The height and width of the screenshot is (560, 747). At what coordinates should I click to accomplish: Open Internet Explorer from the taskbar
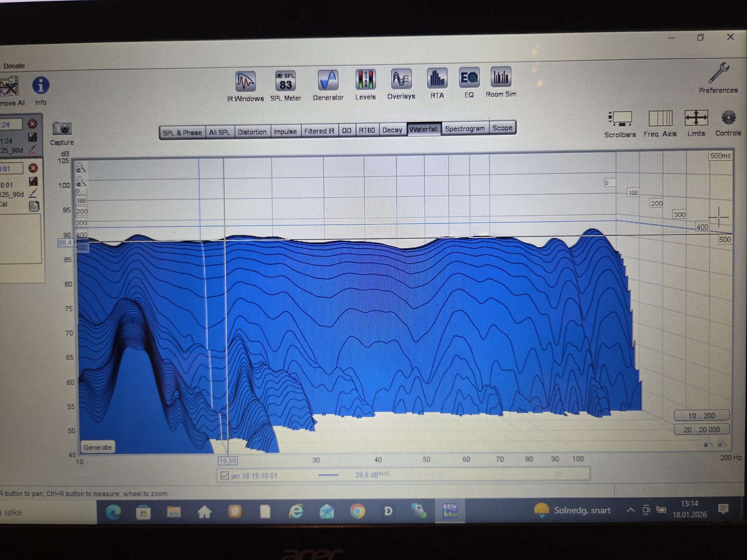click(296, 512)
